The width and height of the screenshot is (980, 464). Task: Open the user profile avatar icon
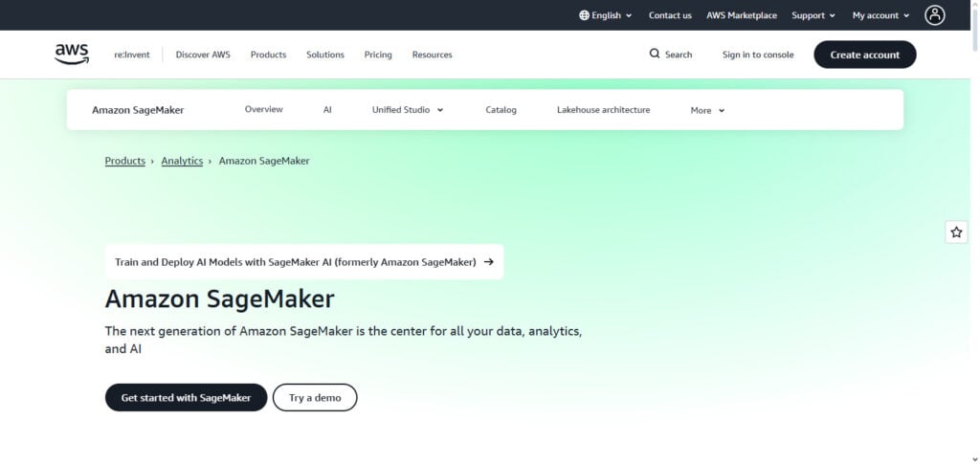(x=934, y=15)
